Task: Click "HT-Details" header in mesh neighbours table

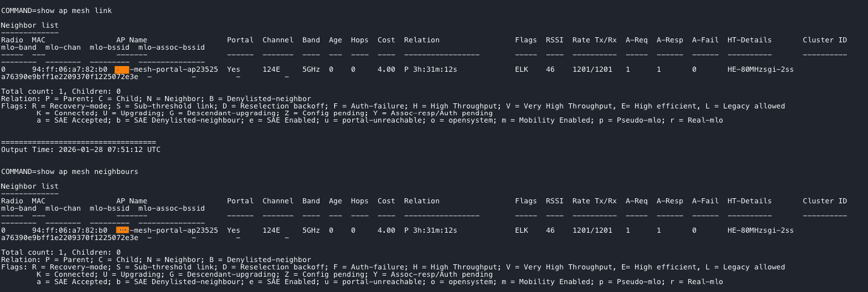Action: 749,201
